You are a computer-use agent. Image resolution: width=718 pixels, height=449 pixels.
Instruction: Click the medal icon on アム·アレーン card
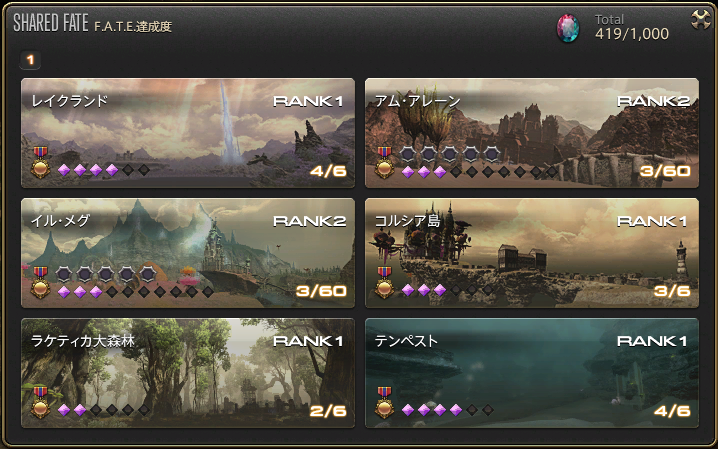click(384, 162)
